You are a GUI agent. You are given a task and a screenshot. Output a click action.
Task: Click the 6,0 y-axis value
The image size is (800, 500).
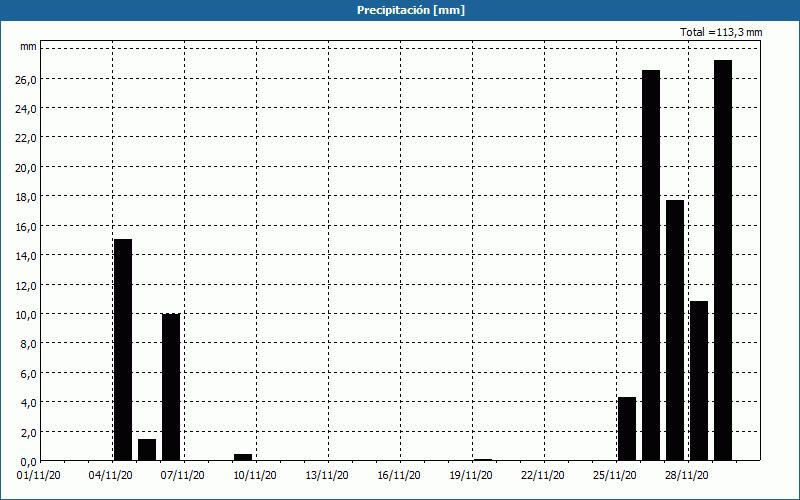pos(29,373)
